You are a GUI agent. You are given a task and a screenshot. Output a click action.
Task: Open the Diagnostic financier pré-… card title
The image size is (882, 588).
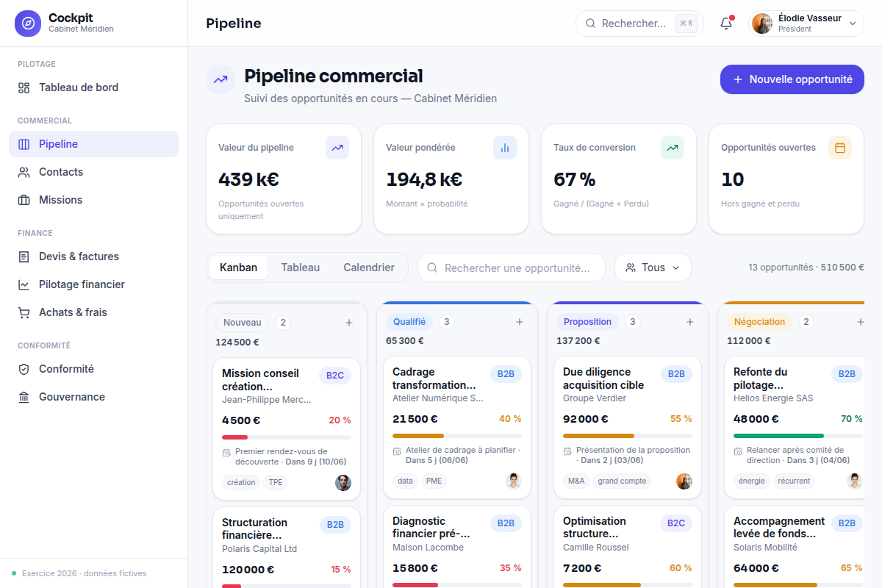pyautogui.click(x=431, y=527)
